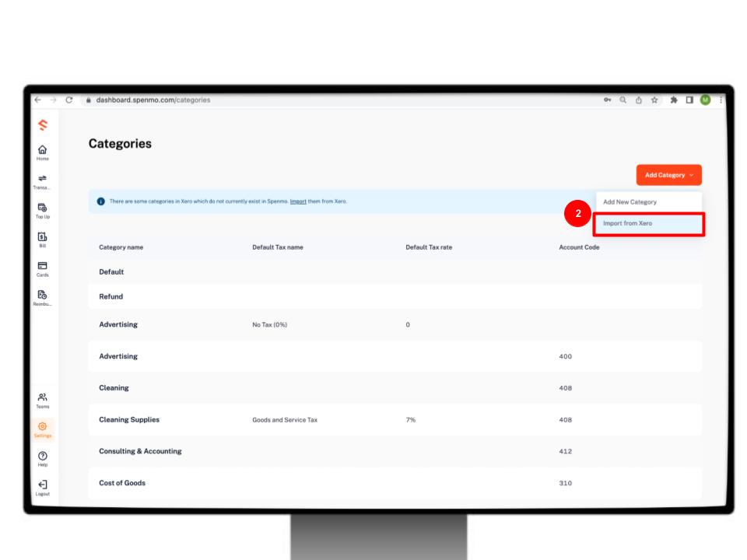Open the green M profile avatar
The width and height of the screenshot is (747, 560).
[706, 100]
